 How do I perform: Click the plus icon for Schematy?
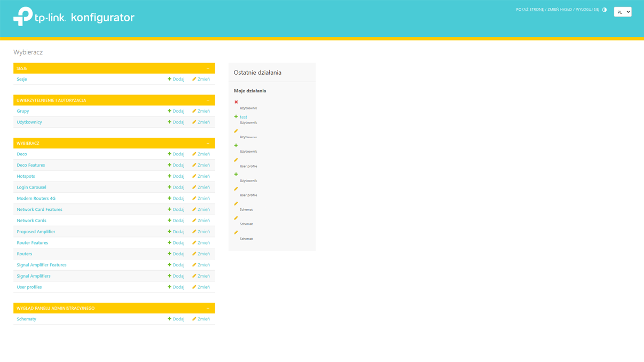170,319
